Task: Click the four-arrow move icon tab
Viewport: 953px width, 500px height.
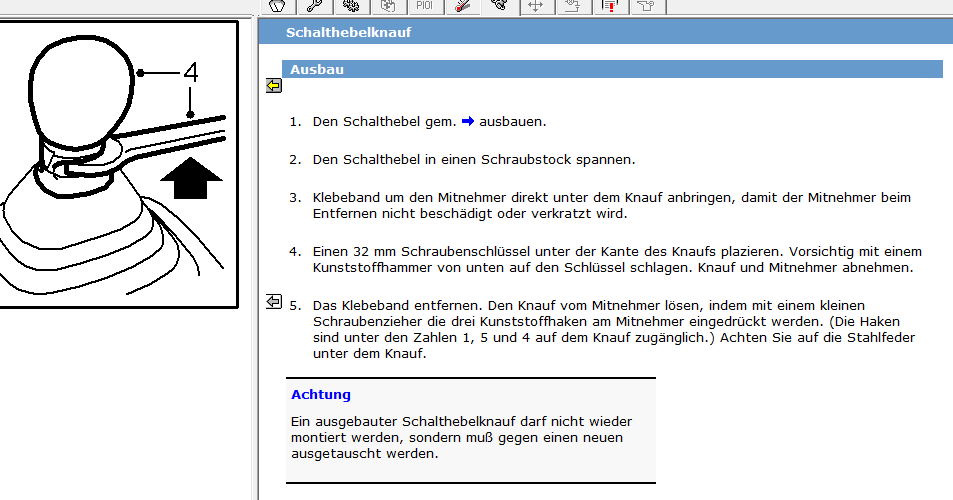Action: click(x=535, y=6)
